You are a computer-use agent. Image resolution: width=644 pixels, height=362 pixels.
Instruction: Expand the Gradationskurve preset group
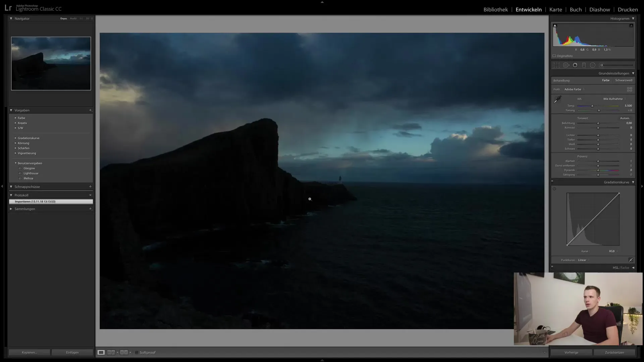pyautogui.click(x=15, y=138)
